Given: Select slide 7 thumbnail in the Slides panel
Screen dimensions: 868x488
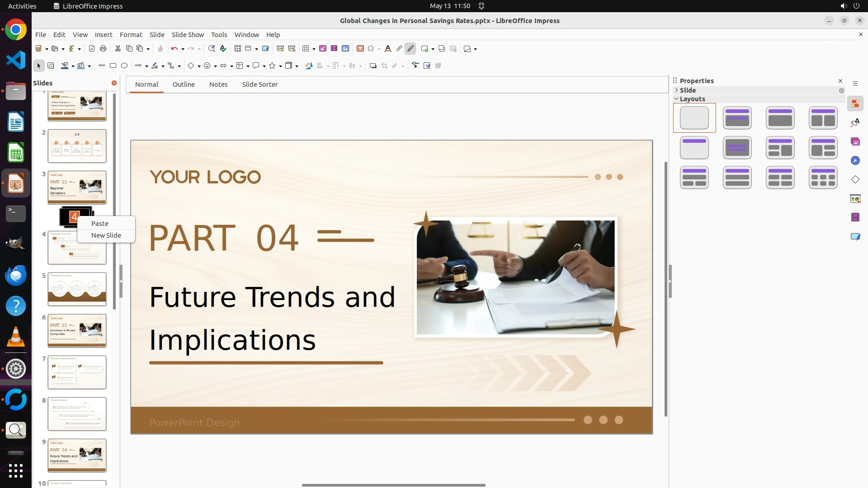Looking at the screenshot, I should 77,372.
